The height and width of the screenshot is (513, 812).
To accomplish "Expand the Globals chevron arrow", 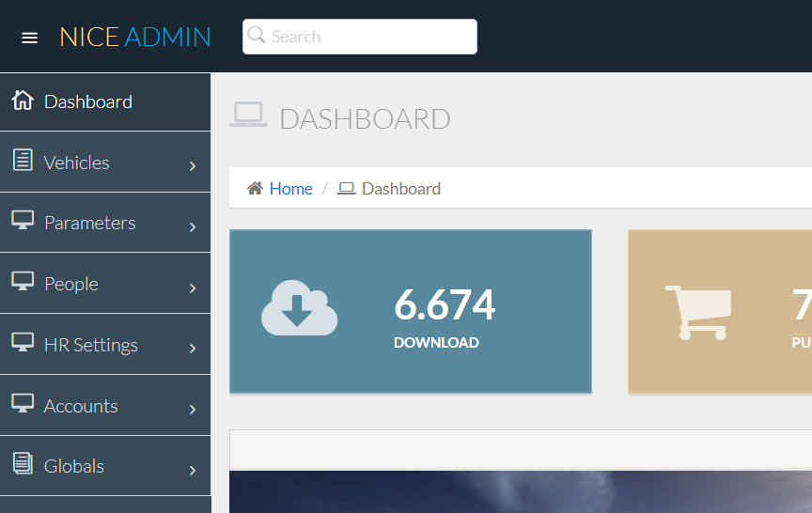I will (193, 471).
